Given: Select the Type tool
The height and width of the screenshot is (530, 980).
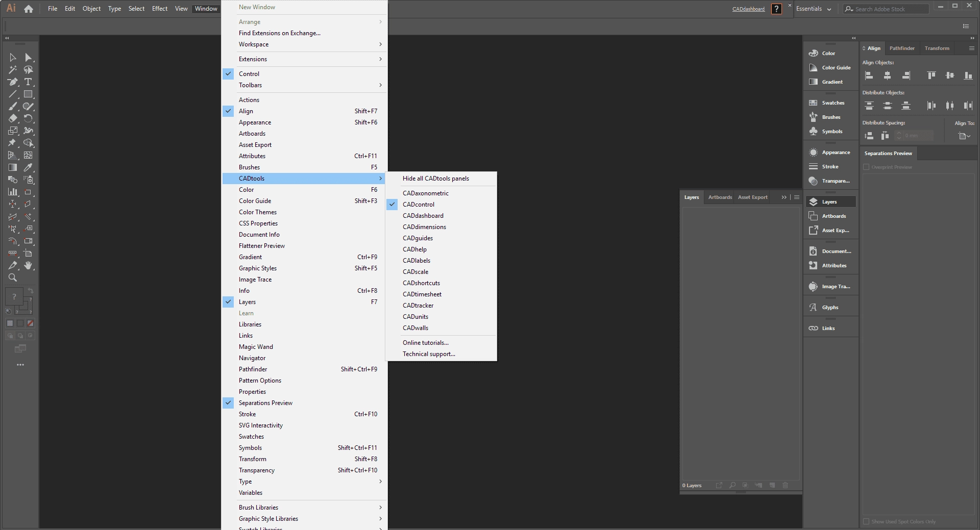Looking at the screenshot, I should tap(29, 82).
